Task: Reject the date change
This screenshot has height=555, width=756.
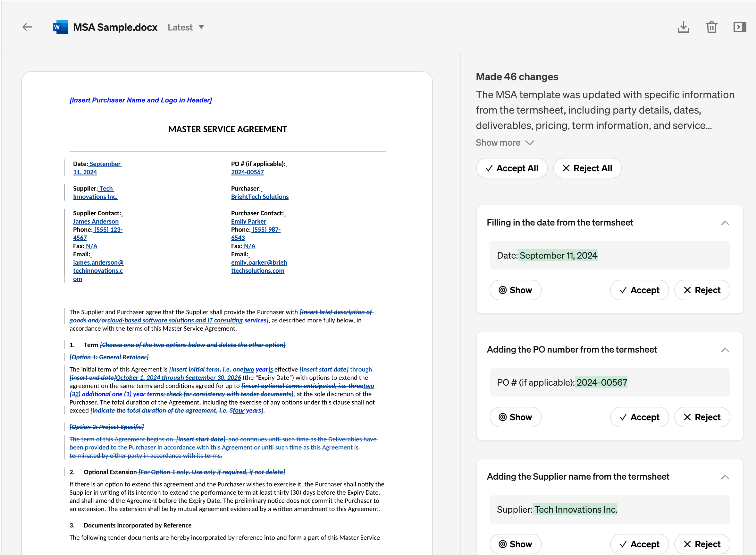Action: [x=702, y=290]
